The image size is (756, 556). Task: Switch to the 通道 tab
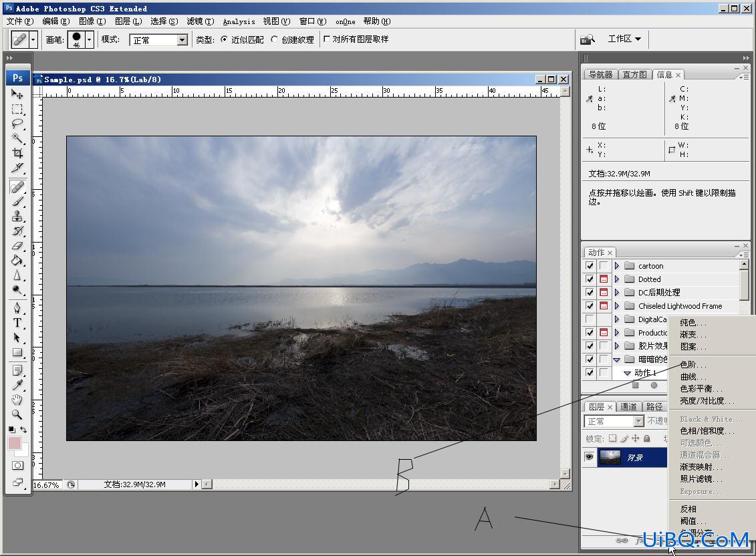(628, 406)
